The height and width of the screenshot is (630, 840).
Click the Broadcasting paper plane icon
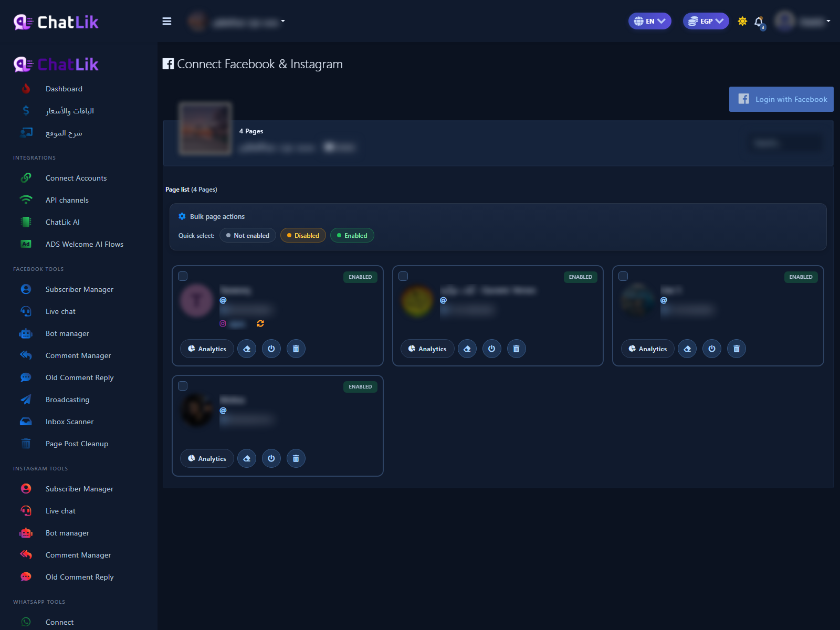coord(26,400)
